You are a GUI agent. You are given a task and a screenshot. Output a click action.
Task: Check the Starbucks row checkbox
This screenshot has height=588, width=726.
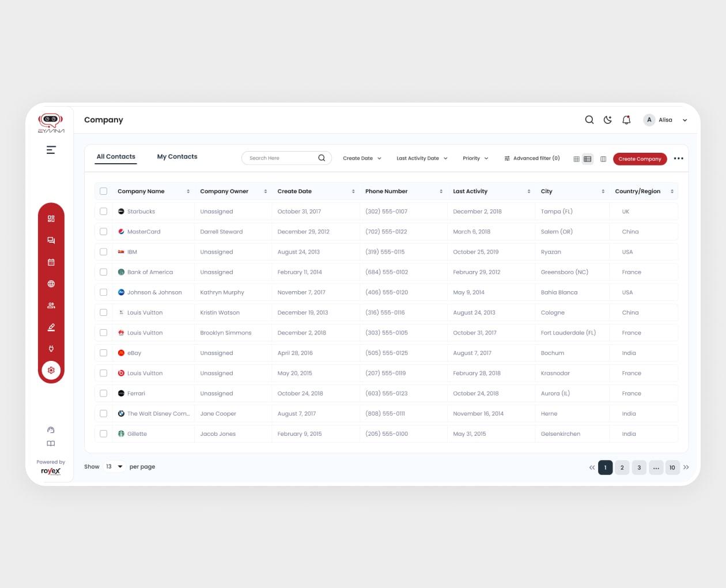pyautogui.click(x=104, y=211)
